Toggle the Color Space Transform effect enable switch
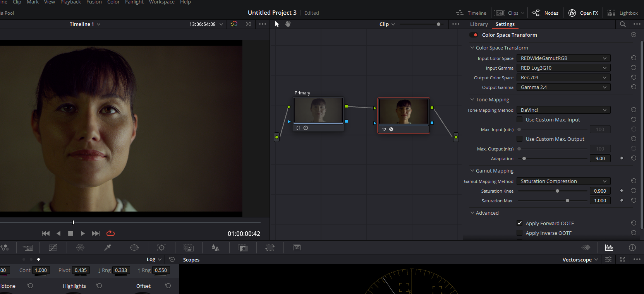 point(474,35)
